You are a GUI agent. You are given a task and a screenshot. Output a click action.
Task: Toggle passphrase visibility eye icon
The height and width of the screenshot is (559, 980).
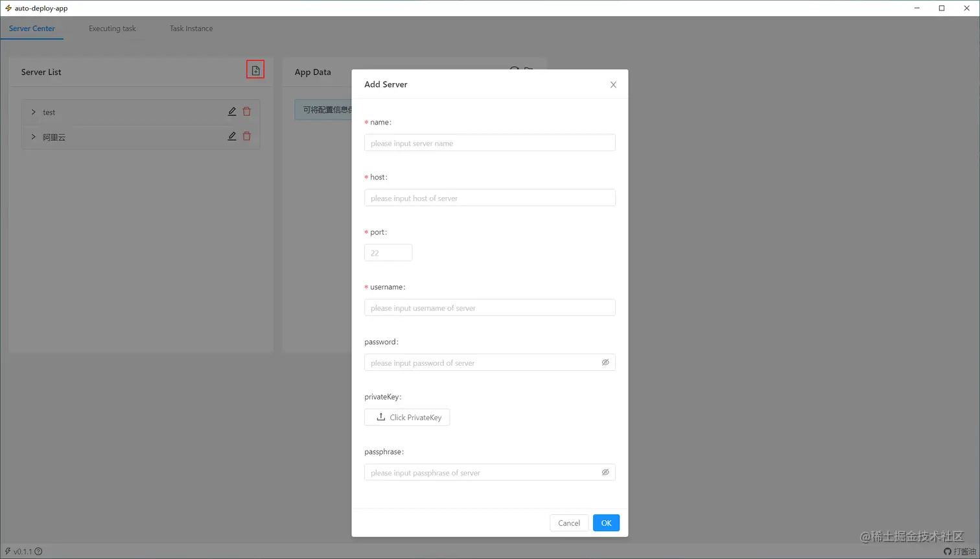point(605,472)
